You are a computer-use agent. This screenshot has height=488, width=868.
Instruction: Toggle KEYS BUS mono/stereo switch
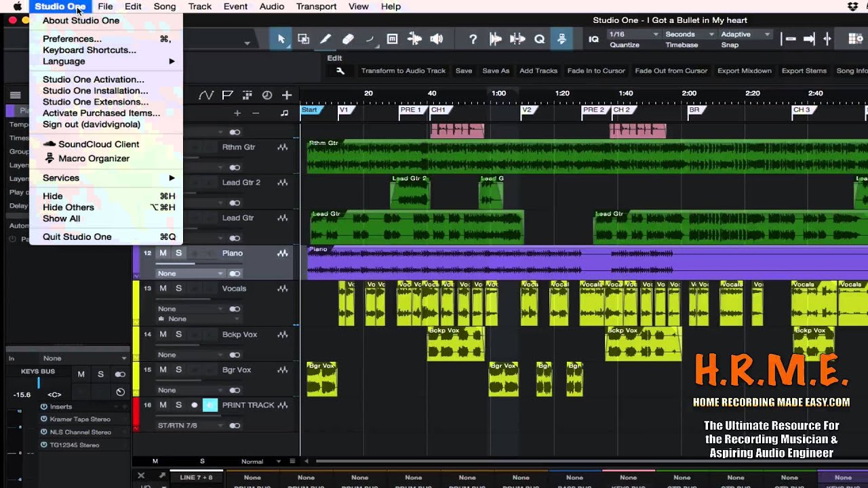[x=120, y=374]
